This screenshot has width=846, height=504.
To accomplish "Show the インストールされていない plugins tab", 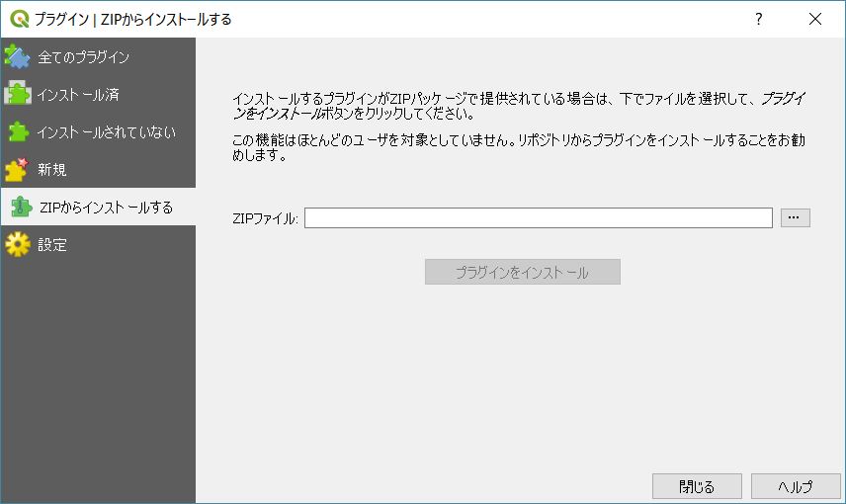I will click(98, 131).
